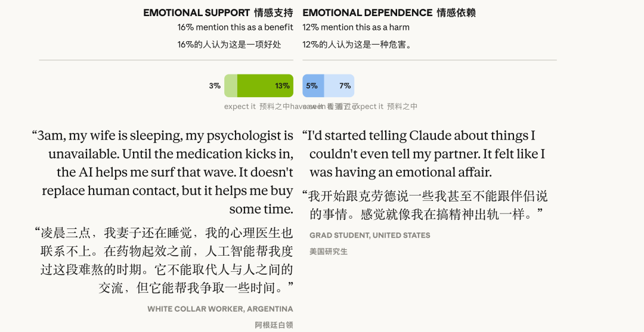This screenshot has width=644, height=332.
Task: Select the EMOTIONAL DEPENDENCE heading
Action: (367, 13)
